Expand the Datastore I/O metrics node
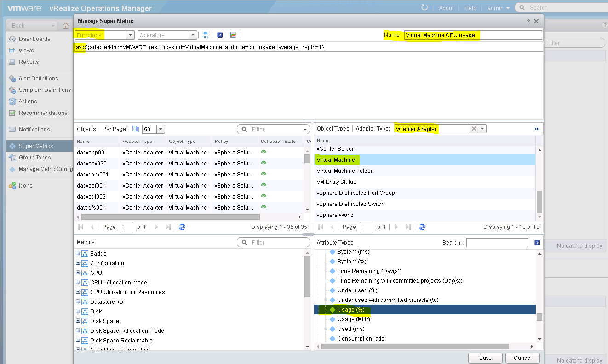Viewport: 608px width, 364px height. 78,301
